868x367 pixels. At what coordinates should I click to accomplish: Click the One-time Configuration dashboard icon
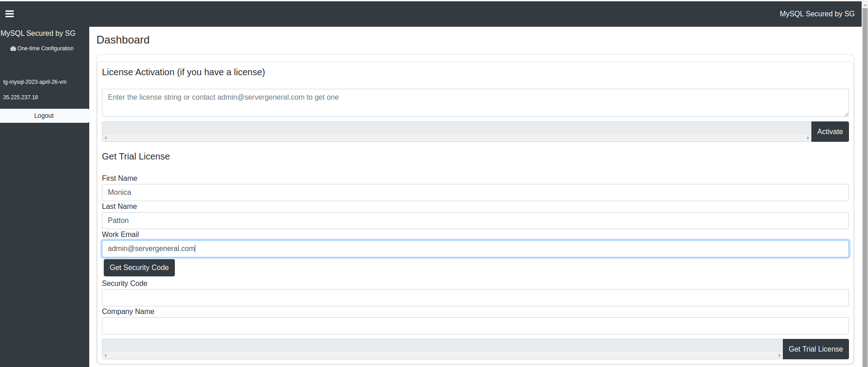[x=13, y=48]
